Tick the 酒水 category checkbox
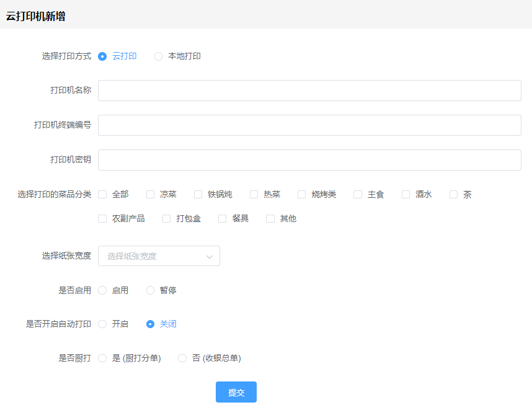This screenshot has height=410, width=532. coord(406,195)
